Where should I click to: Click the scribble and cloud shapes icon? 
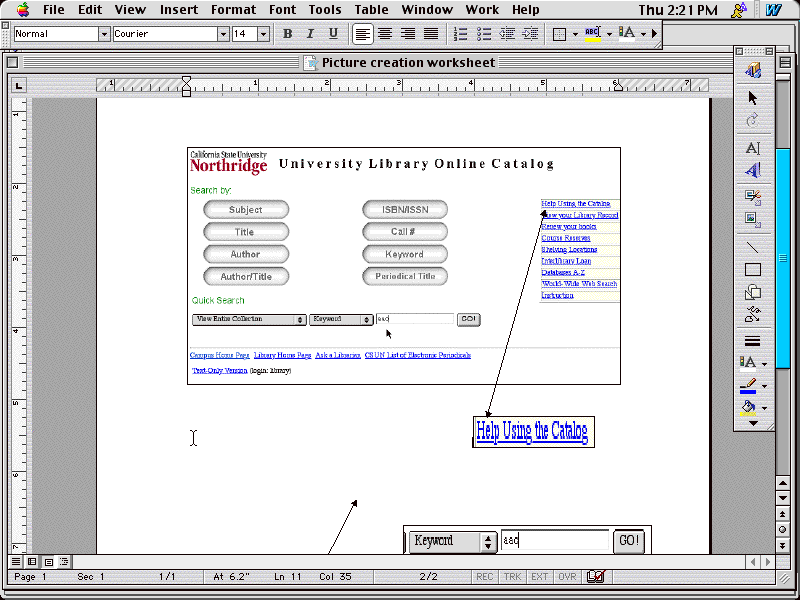tap(753, 314)
